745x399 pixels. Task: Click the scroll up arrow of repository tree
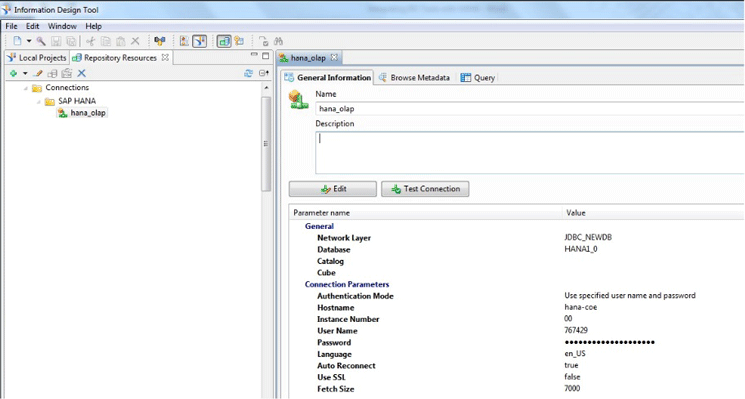click(266, 88)
